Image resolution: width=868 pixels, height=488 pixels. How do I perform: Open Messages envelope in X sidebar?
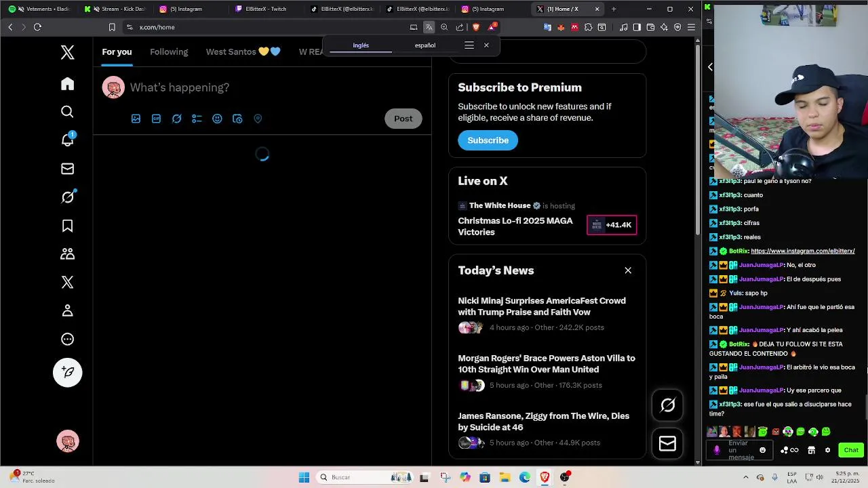pos(67,169)
